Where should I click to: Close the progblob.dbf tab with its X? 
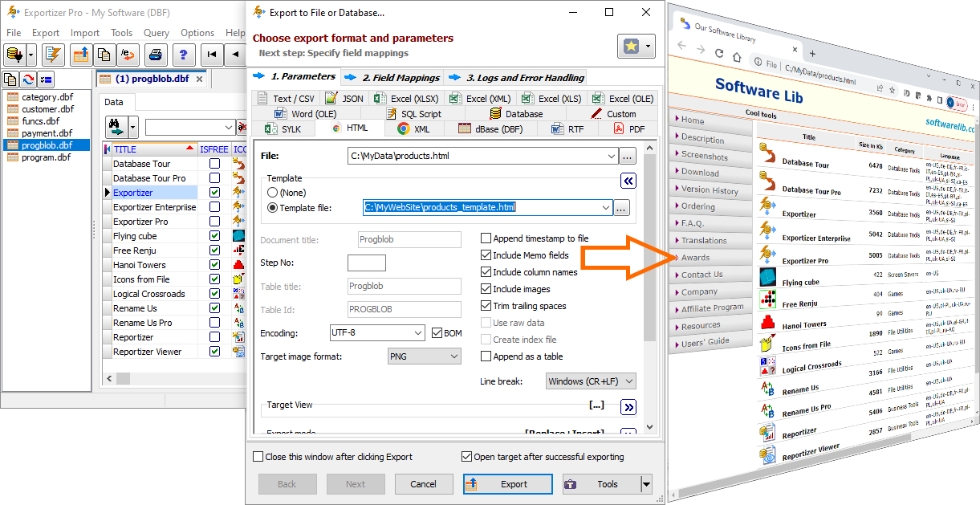(x=199, y=79)
